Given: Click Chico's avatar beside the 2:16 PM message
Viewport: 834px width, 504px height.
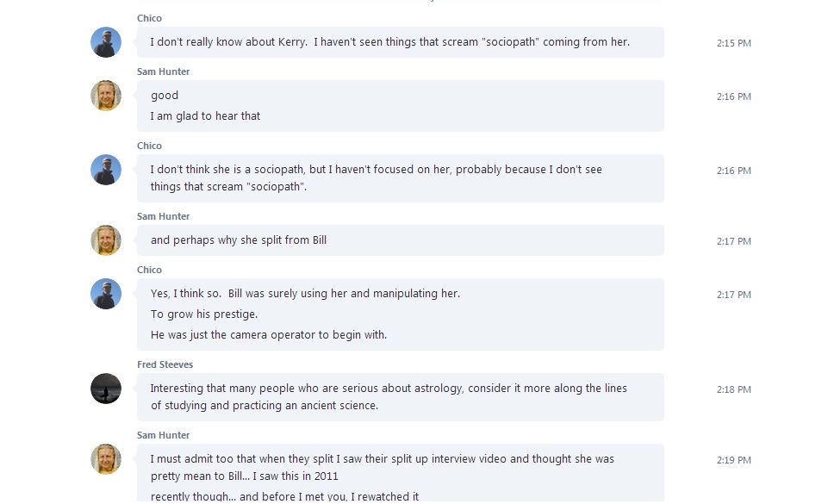Looking at the screenshot, I should [106, 170].
